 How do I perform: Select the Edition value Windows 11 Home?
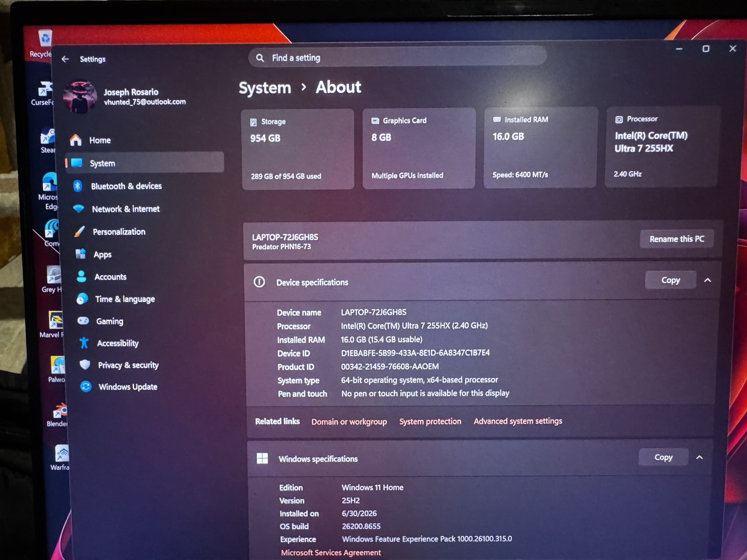pos(373,487)
